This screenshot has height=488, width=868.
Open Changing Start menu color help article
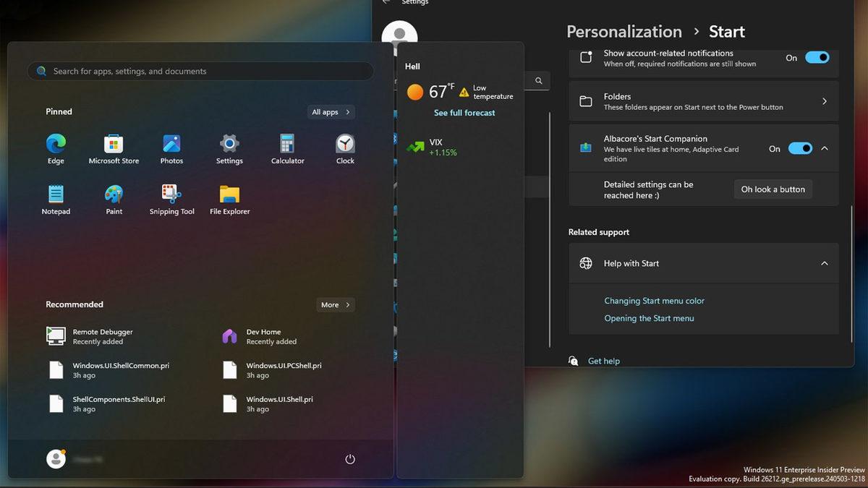[654, 301]
